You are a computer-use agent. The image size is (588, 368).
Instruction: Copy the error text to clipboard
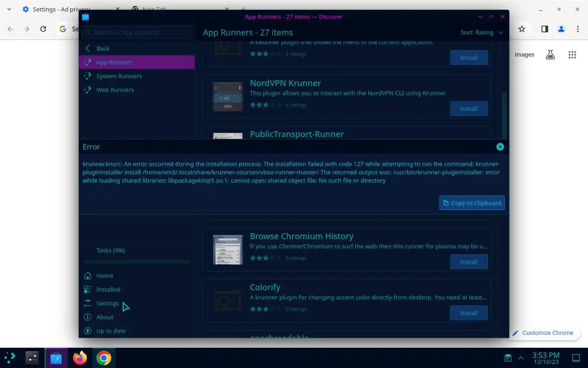472,203
